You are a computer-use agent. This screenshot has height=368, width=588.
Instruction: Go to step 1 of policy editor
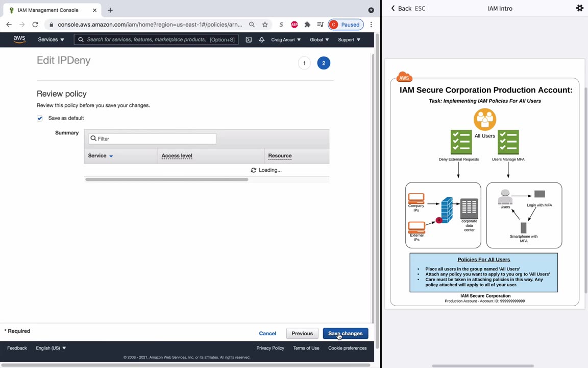[x=304, y=63]
